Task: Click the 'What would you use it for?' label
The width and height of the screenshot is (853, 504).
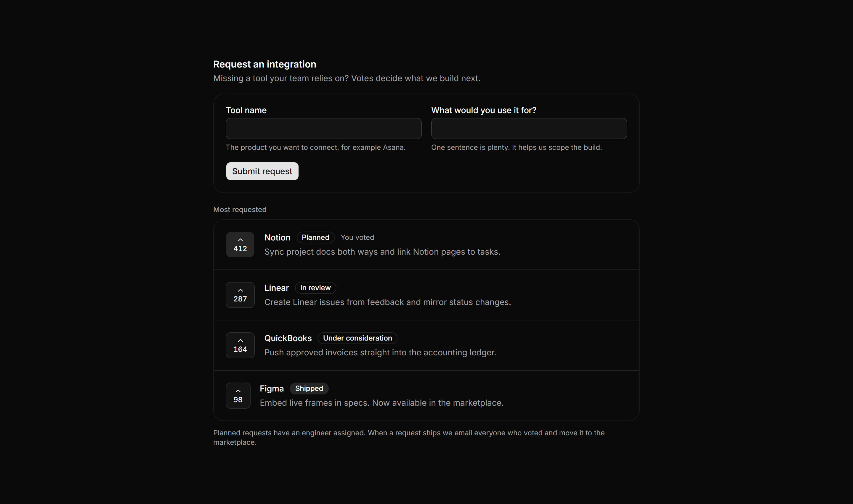Action: tap(484, 110)
